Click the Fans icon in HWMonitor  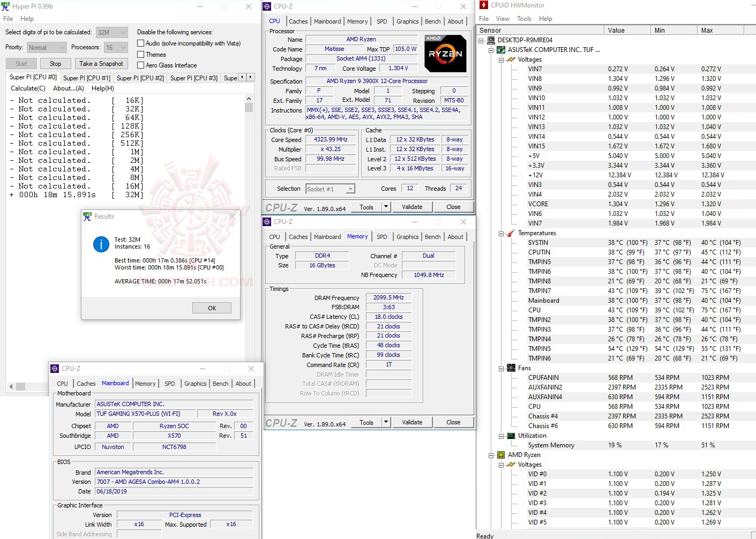511,368
